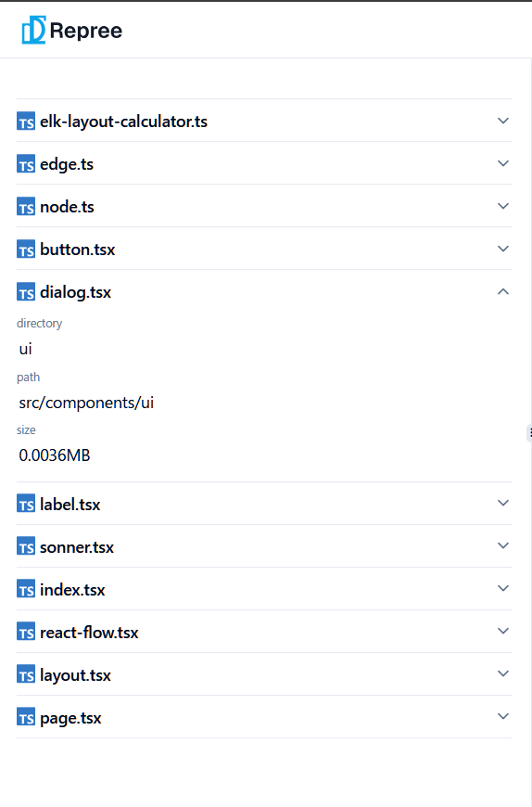532x807 pixels.
Task: Expand the elk-layout-calculator.ts chevron
Action: pos(503,121)
